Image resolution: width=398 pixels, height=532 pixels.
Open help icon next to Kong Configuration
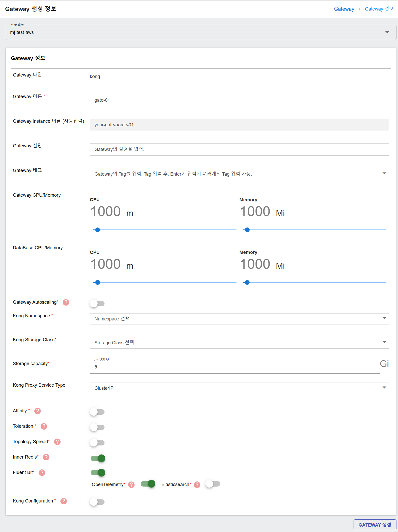64,501
